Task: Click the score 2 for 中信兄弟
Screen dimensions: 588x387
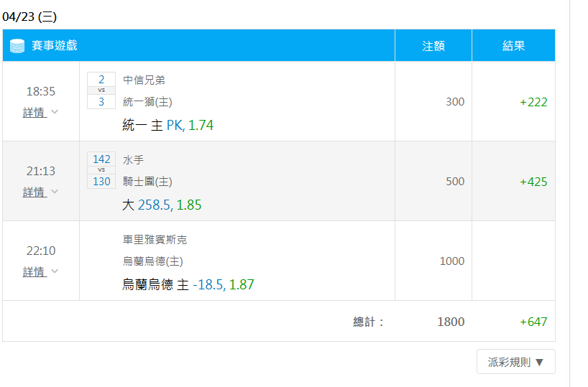Action: tap(101, 80)
